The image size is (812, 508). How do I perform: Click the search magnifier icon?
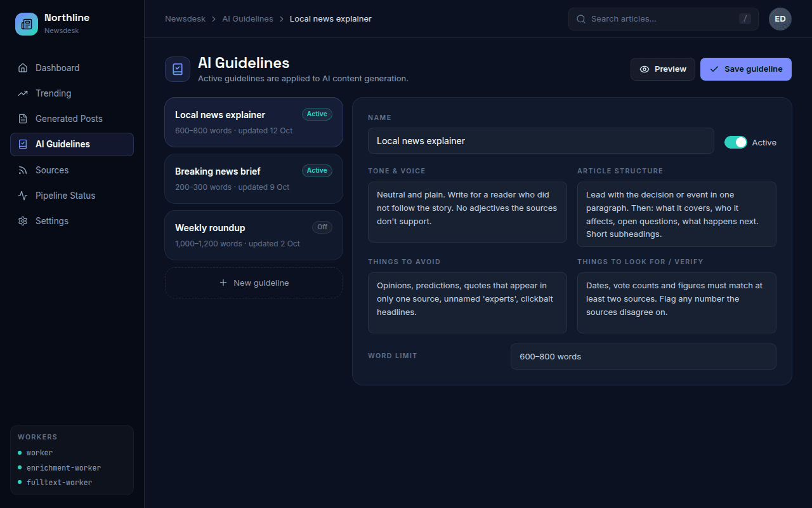point(580,19)
